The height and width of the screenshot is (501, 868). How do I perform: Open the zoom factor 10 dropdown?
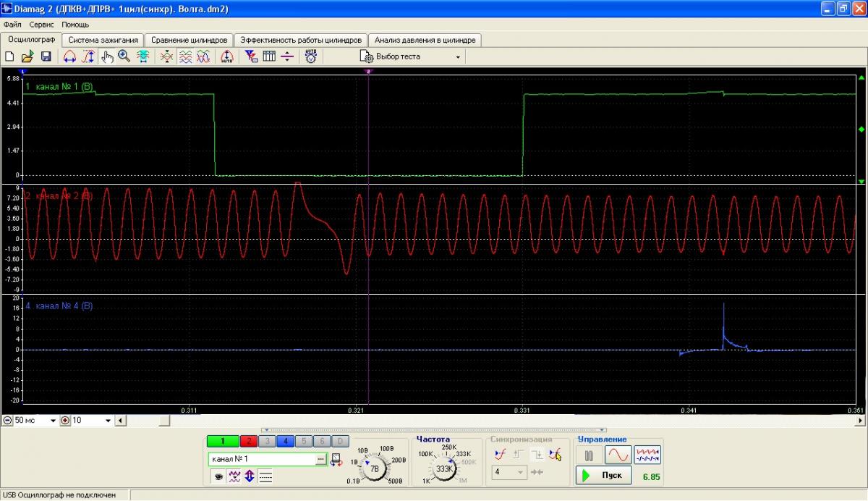109,421
